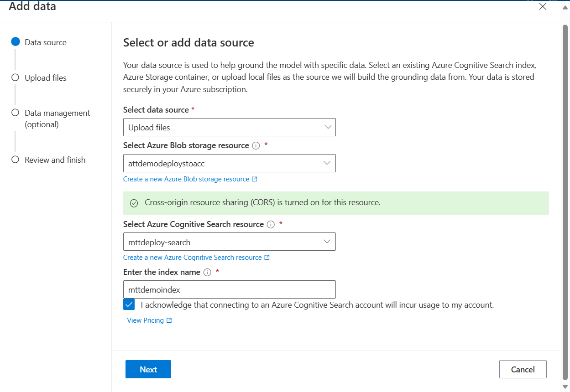Expand the Azure Blob storage resource dropdown
570x392 pixels.
[229, 163]
